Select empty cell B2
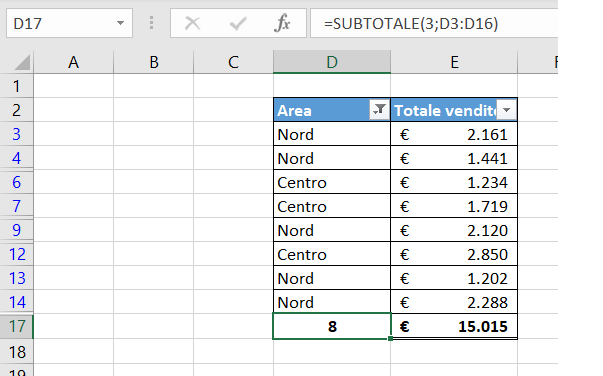603x376 pixels. (154, 110)
